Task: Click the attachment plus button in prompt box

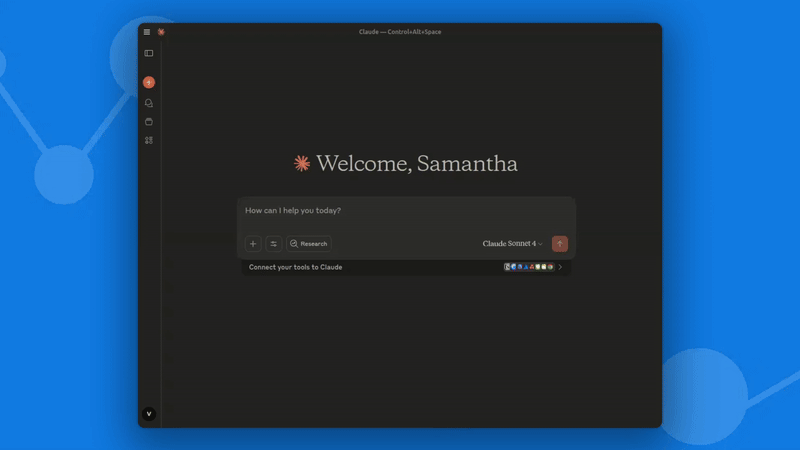Action: tap(253, 244)
